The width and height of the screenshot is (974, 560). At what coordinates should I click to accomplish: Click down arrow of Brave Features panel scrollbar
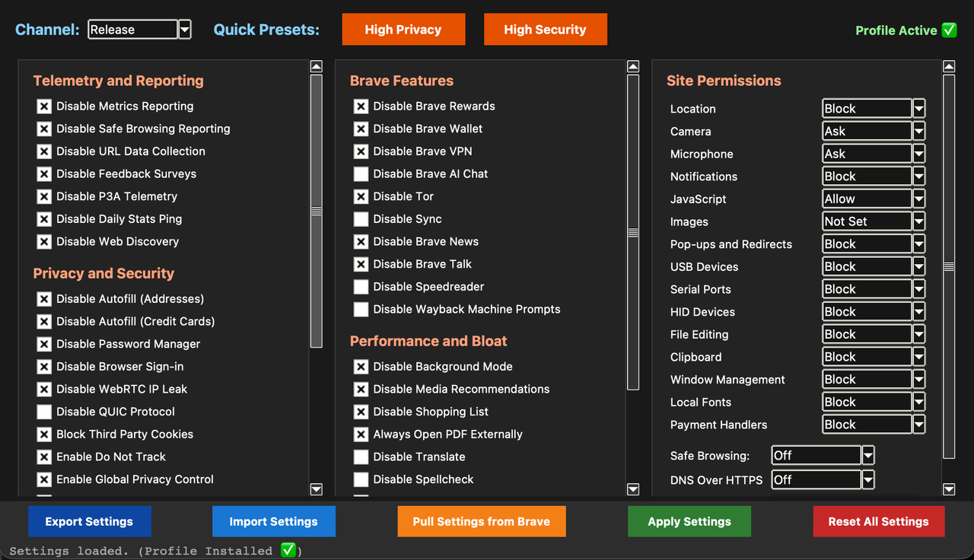633,489
